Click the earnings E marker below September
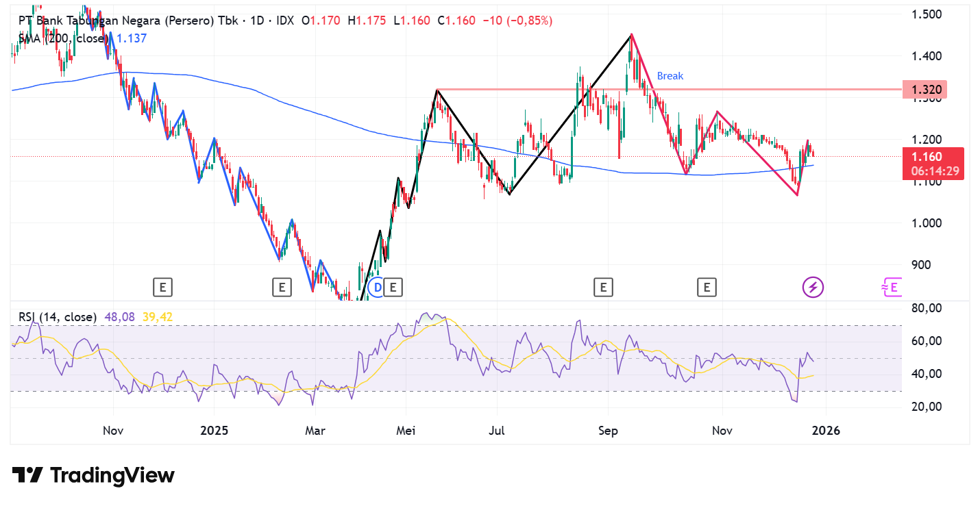 coord(603,288)
